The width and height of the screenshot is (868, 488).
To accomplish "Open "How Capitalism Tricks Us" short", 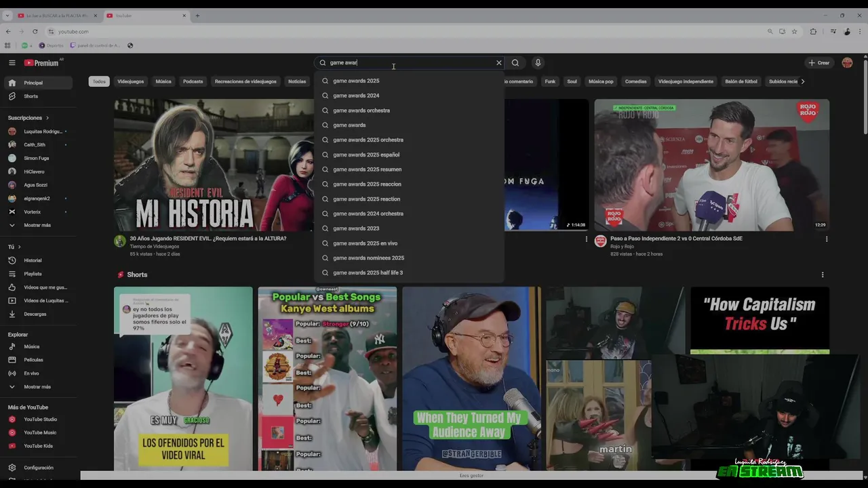I will click(x=759, y=320).
